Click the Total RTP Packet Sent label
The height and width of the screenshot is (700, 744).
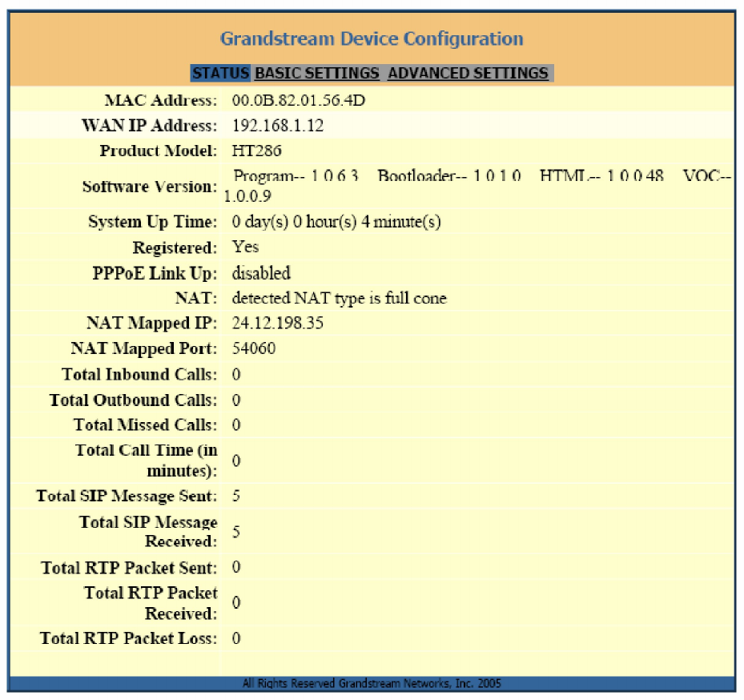click(x=129, y=568)
